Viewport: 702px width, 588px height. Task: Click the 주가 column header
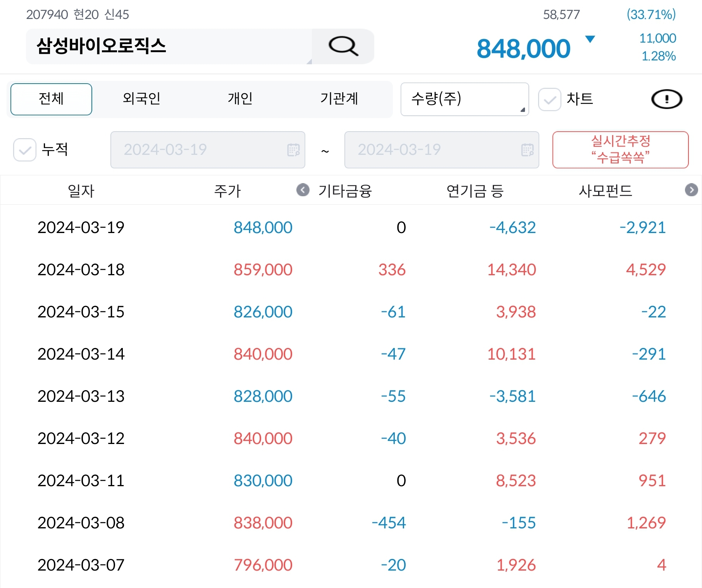pos(227,191)
